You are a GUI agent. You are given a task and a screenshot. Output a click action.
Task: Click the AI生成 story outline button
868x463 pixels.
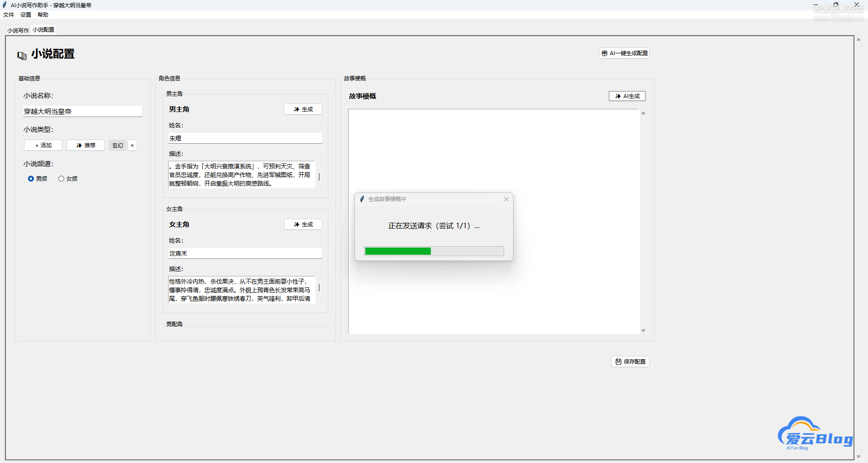tap(627, 96)
